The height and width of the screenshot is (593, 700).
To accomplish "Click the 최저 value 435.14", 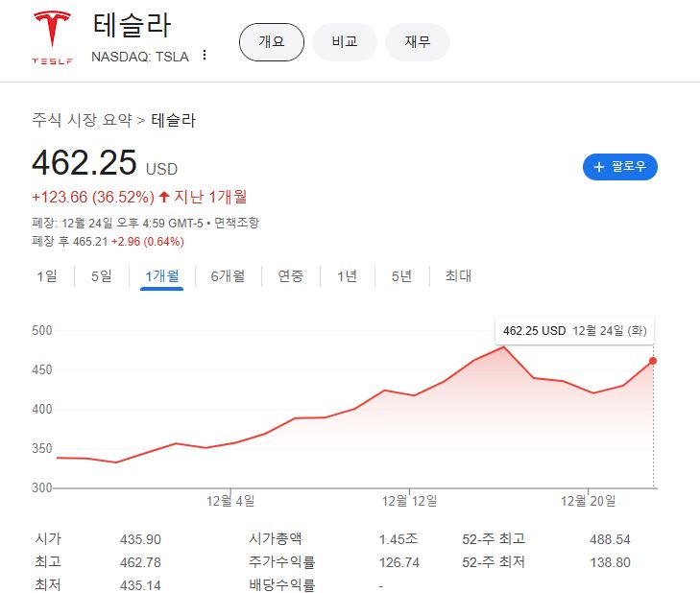I will (x=140, y=585).
